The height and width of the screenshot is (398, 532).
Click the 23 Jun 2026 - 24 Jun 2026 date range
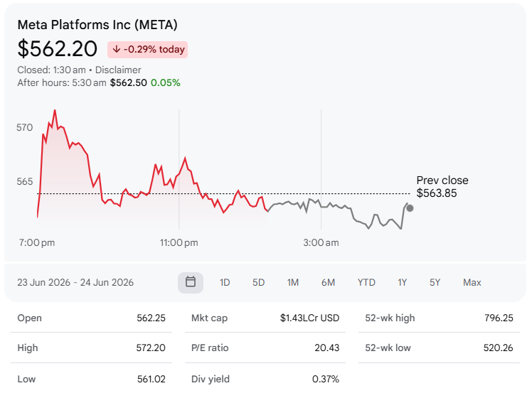tap(75, 282)
